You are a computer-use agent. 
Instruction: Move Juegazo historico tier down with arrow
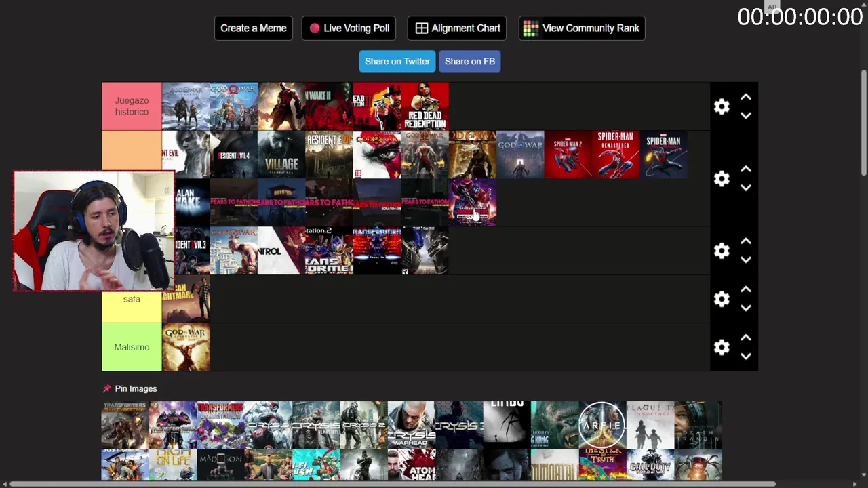(x=746, y=116)
